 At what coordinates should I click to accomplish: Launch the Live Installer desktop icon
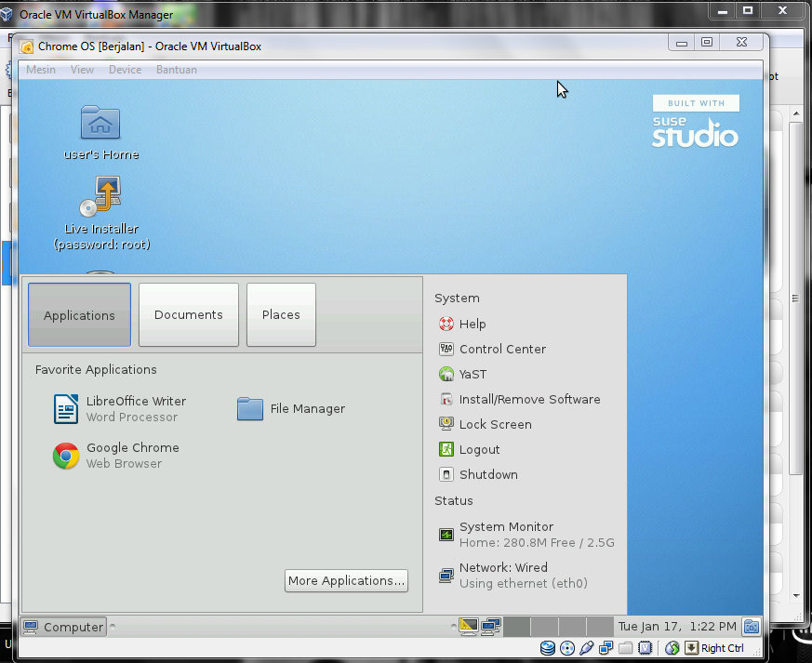point(100,196)
